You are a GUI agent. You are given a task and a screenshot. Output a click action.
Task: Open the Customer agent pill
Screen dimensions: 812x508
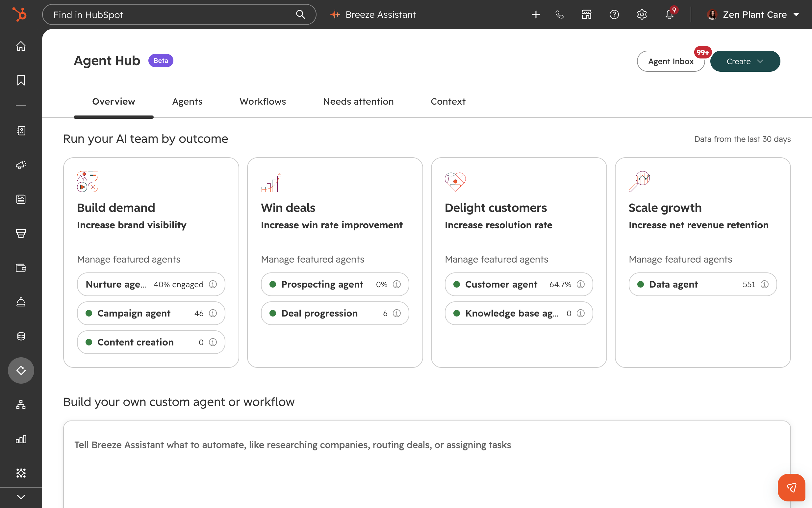[x=519, y=284]
